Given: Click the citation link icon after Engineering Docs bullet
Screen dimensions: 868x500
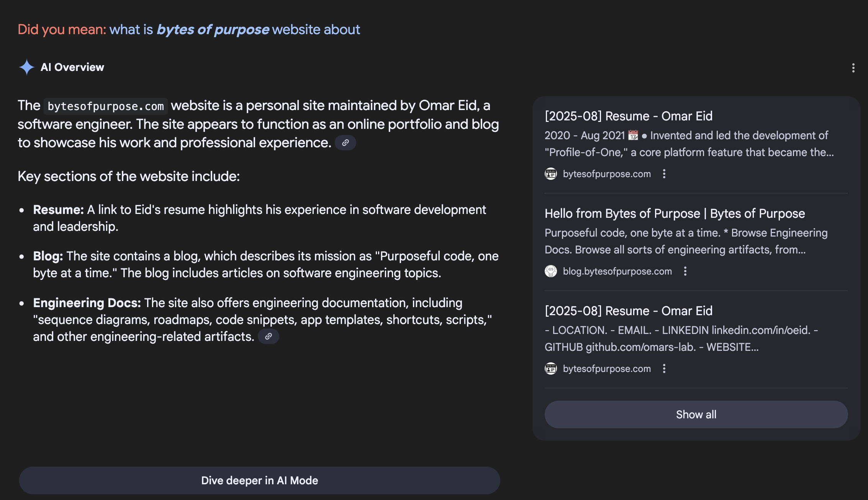Looking at the screenshot, I should coord(269,336).
